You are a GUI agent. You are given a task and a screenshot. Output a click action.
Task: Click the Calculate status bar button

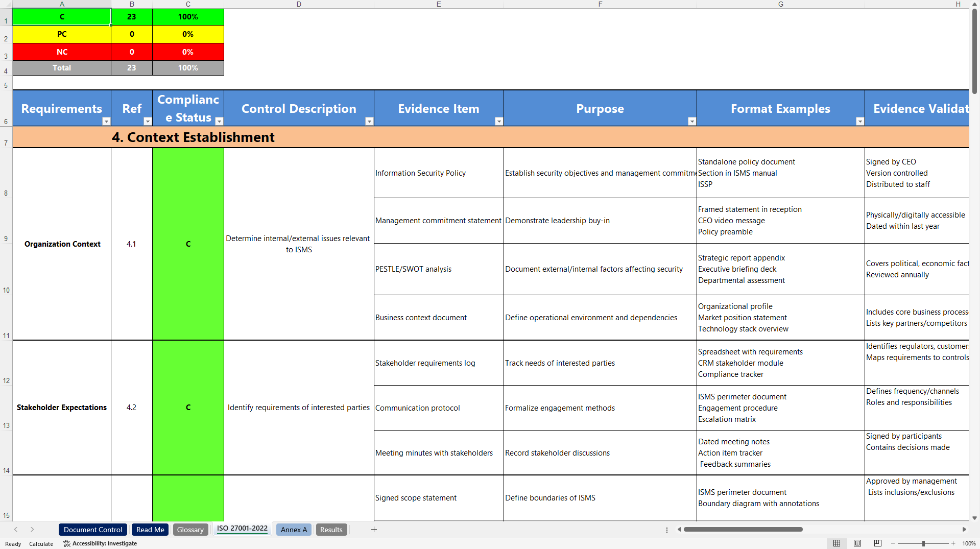click(41, 544)
